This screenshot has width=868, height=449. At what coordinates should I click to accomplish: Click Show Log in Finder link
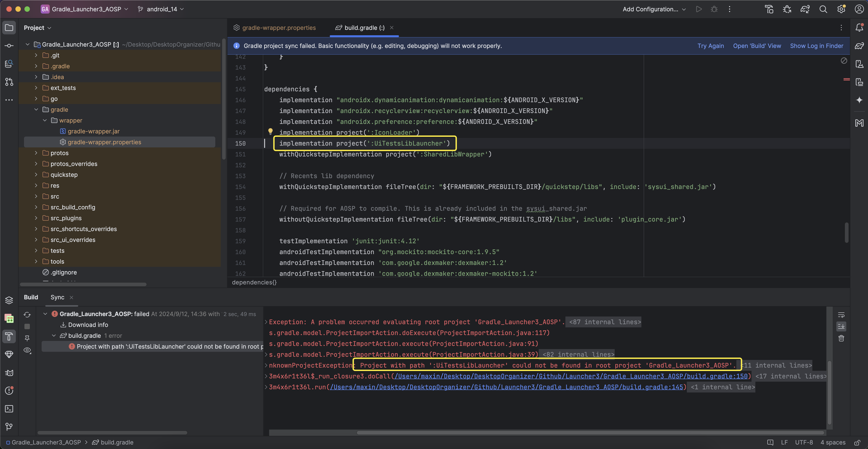(816, 46)
